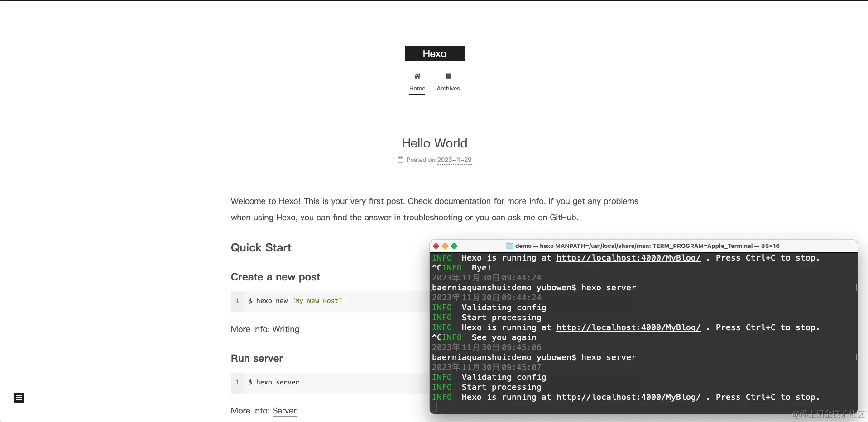Open the Server info link
This screenshot has width=868, height=422.
284,411
